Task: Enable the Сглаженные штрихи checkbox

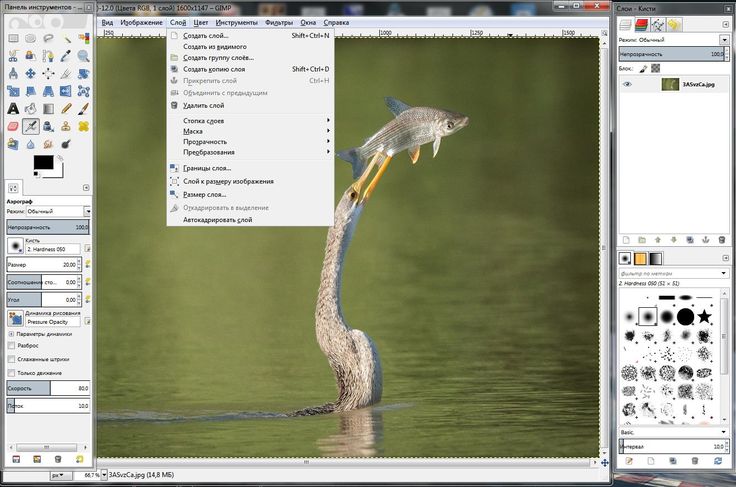Action: pyautogui.click(x=12, y=359)
